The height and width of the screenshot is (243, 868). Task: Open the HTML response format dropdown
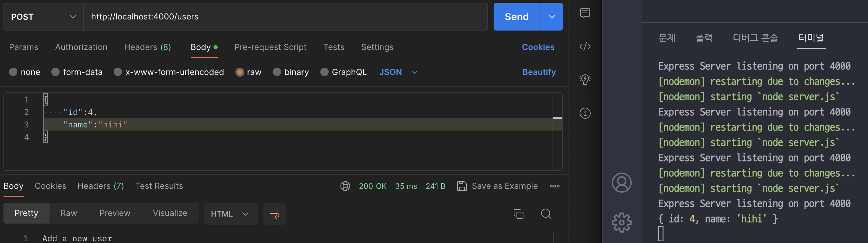[x=231, y=214]
